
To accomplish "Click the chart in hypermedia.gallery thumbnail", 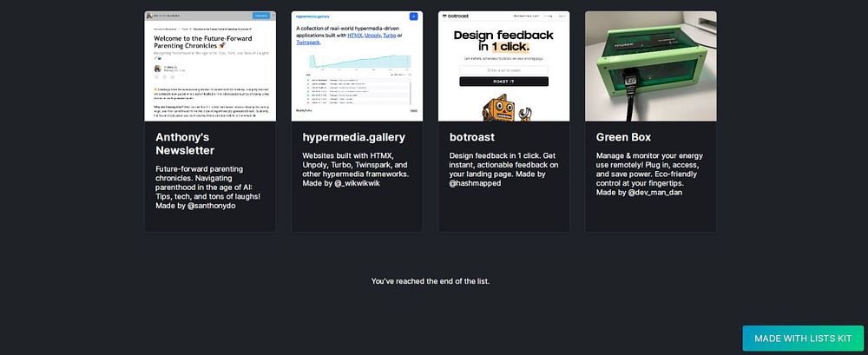I will [x=358, y=61].
